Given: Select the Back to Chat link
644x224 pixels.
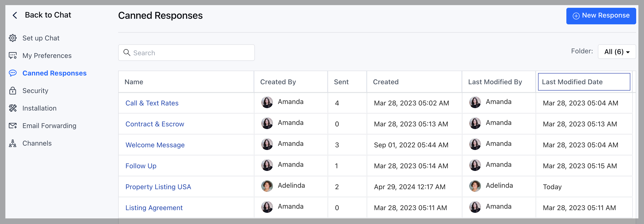Looking at the screenshot, I should tap(48, 15).
